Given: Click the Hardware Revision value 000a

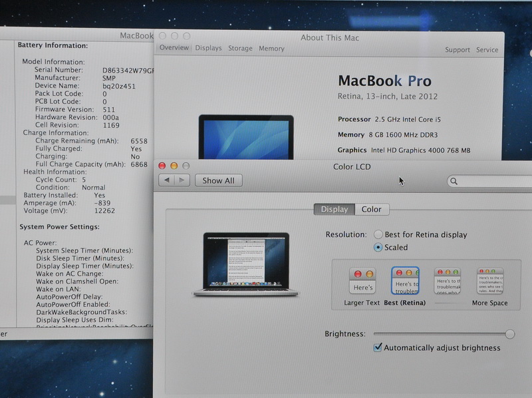Looking at the screenshot, I should pos(111,118).
